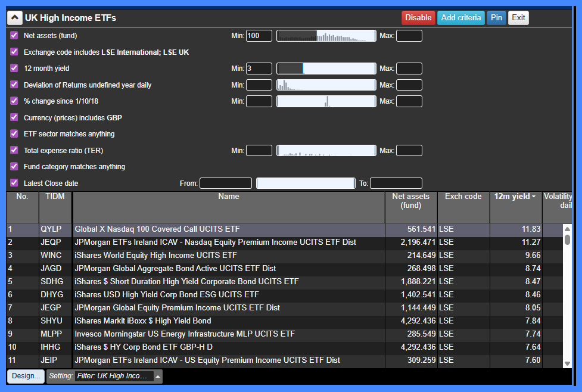Disable the Total expense ratio (TER) checkbox
Viewport: 582px width, 392px height.
coord(14,150)
